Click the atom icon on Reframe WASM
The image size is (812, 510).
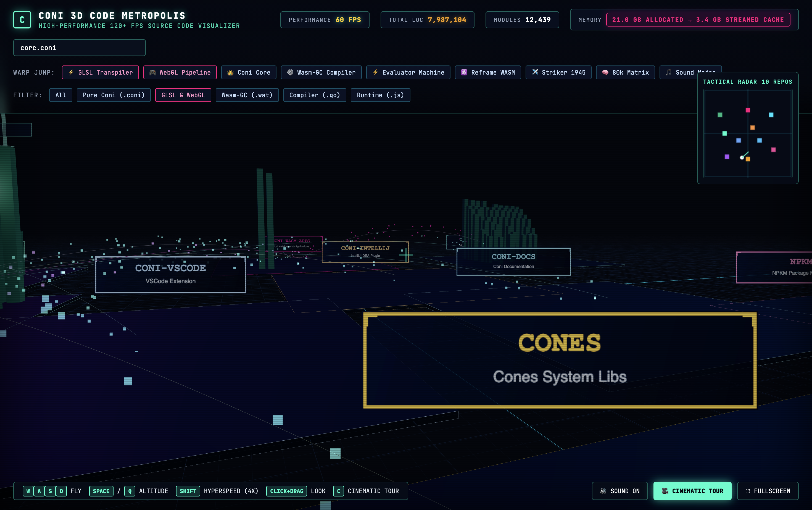pos(464,72)
